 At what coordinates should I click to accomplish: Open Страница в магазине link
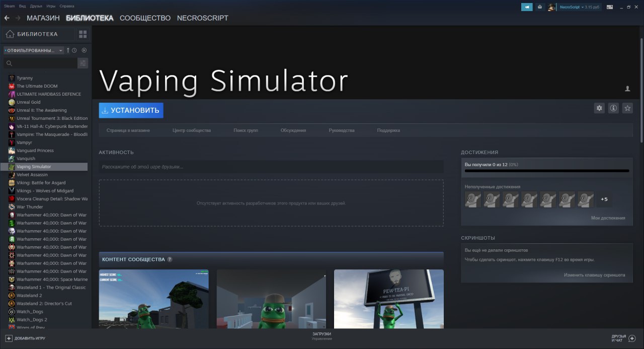[128, 130]
